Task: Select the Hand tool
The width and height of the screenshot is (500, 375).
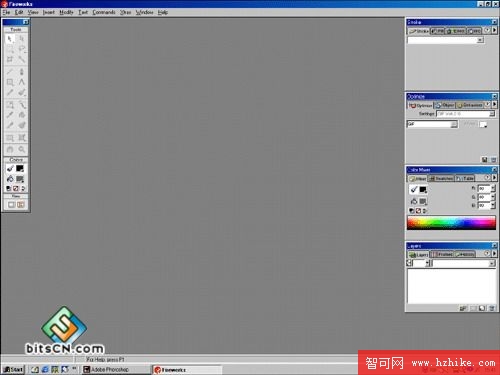Action: point(10,150)
